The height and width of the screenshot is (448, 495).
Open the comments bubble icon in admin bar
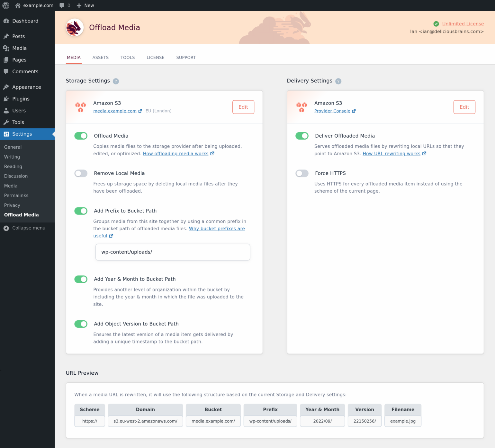(62, 5)
